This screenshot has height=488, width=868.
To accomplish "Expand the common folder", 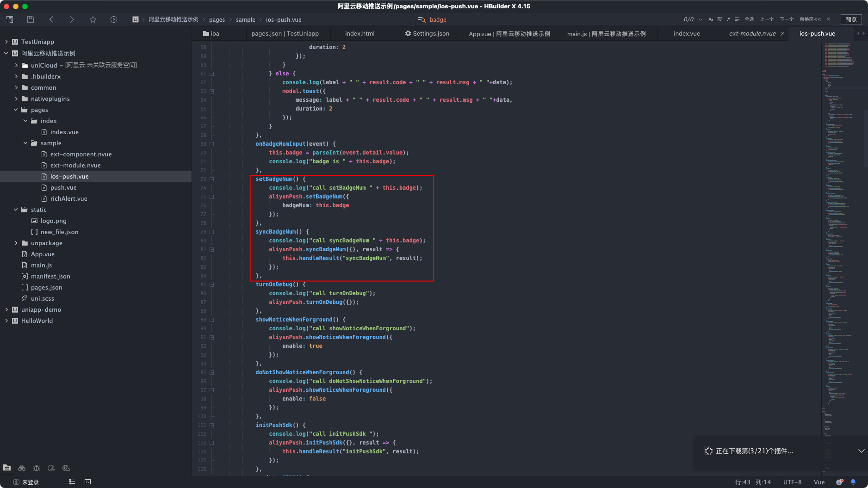I will point(16,87).
